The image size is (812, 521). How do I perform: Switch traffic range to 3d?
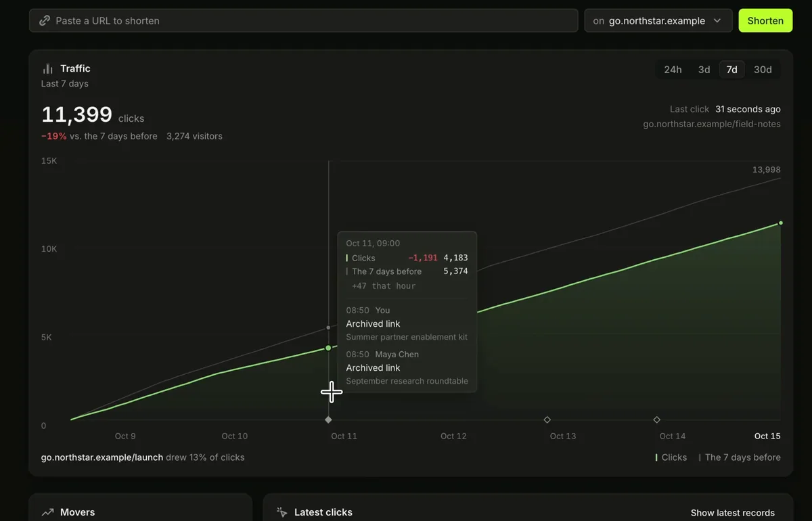pyautogui.click(x=704, y=70)
